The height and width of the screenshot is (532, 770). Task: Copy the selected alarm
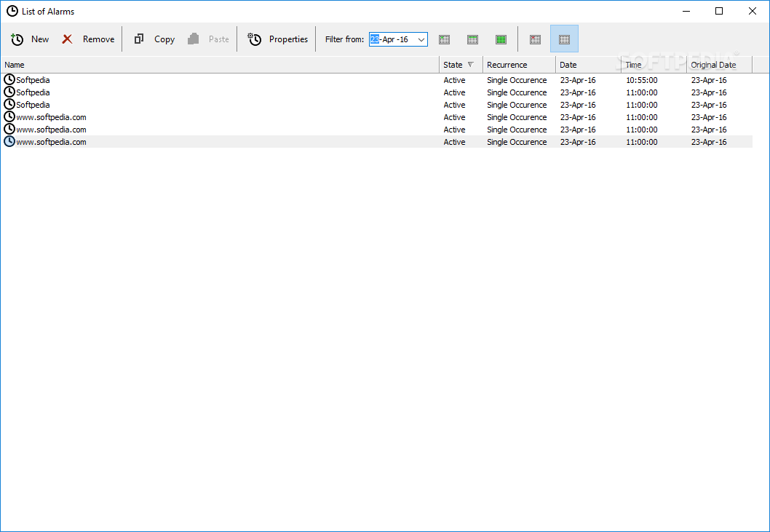coord(154,39)
